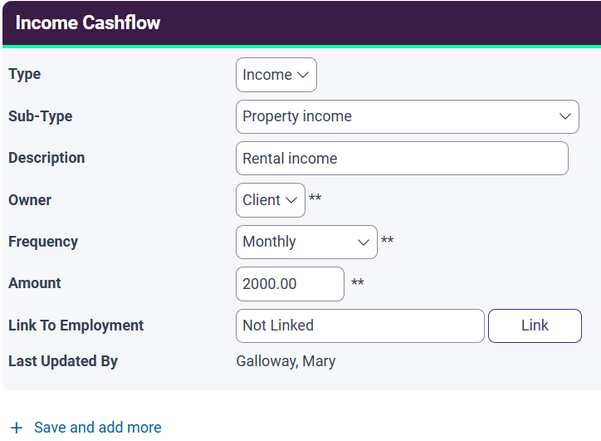Click the Owner field label
This screenshot has height=441, width=601.
pyautogui.click(x=30, y=200)
